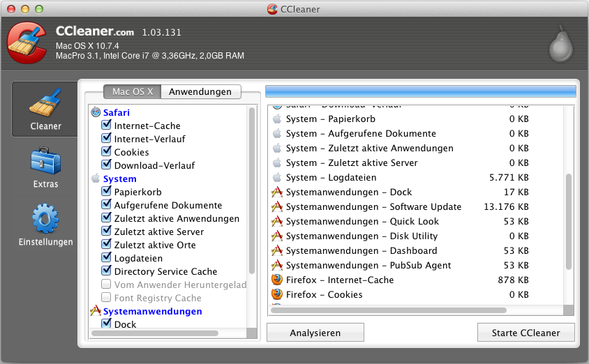Image resolution: width=589 pixels, height=364 pixels.
Task: Disable Aufgerufene Dokumente checkbox
Action: point(106,204)
